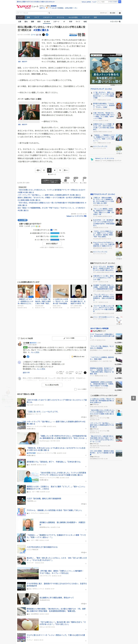138x644 pixels.
Task: Select 速報 navigation tab
Action: coord(28,17)
